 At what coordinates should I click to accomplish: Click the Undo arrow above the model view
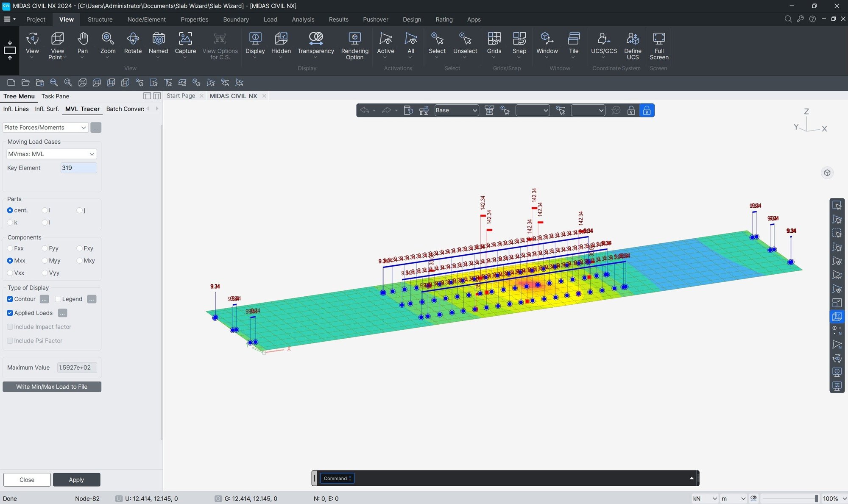[365, 110]
